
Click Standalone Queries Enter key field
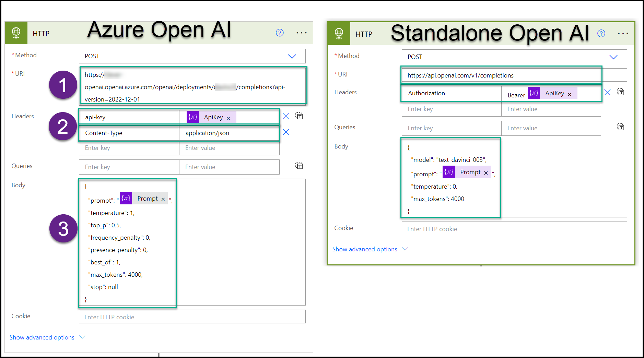[452, 128]
